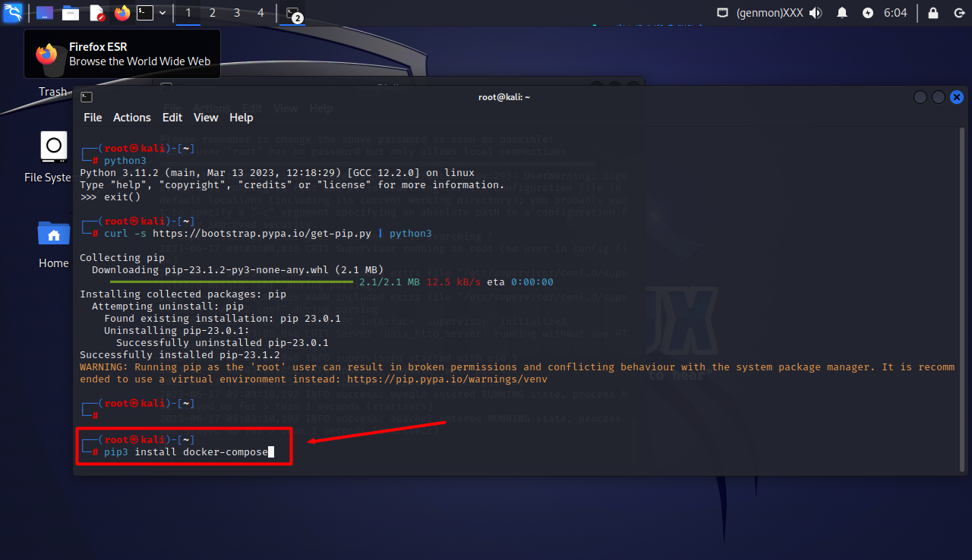Switch to workspace 4
This screenshot has width=972, height=560.
261,13
